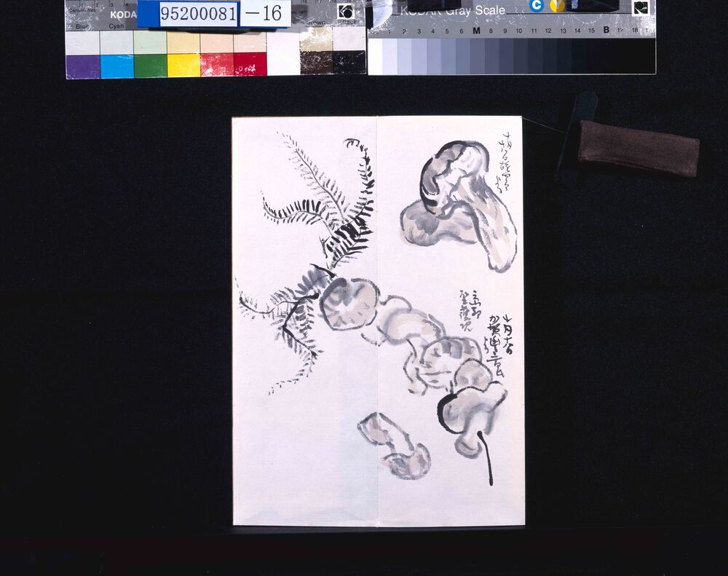The image size is (728, 576).
Task: Click the number 10 on the gray scale
Action: [x=519, y=31]
